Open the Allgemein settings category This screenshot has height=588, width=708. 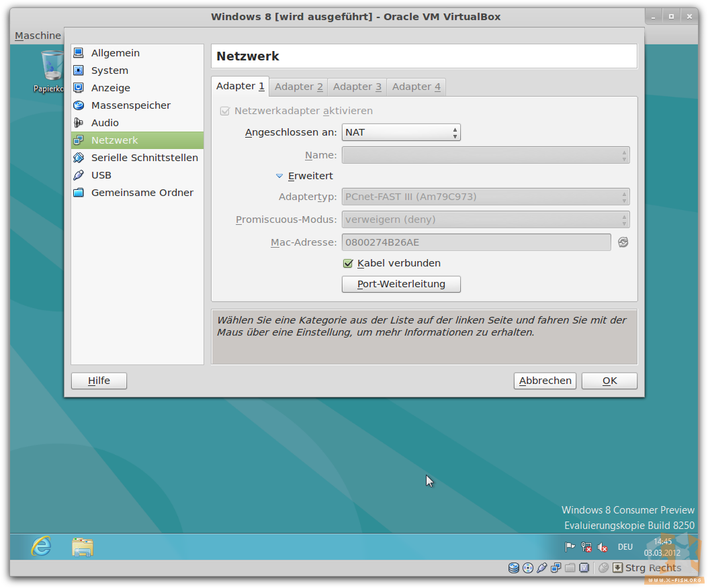137,53
